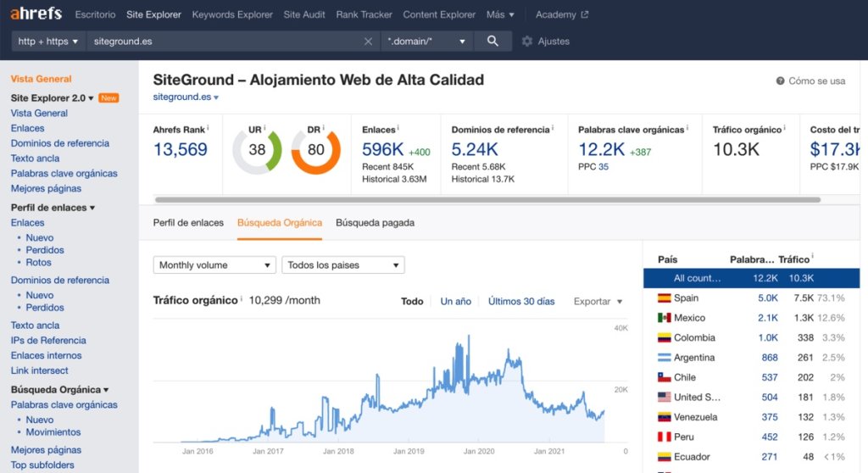Select the All countries row in country table

coord(751,278)
